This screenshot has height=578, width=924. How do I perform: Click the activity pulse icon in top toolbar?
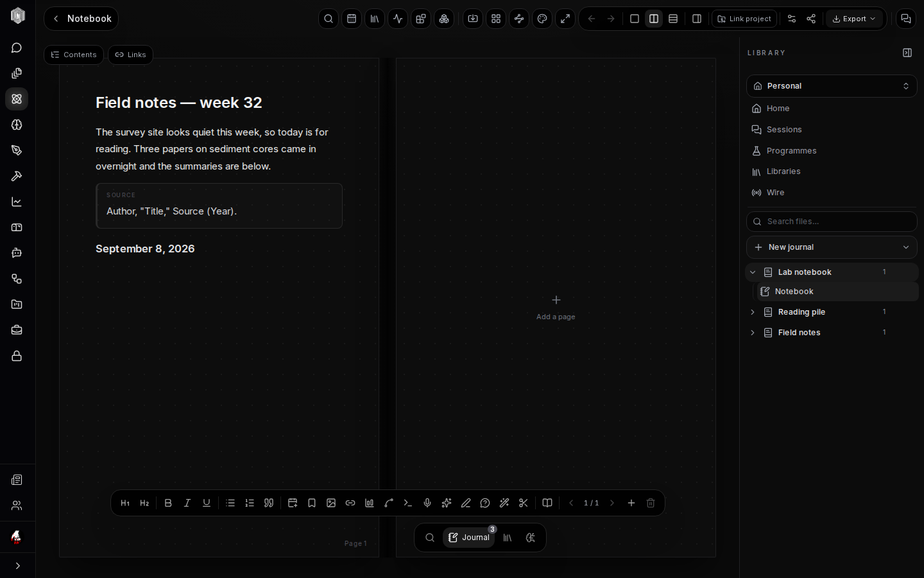[x=398, y=19]
